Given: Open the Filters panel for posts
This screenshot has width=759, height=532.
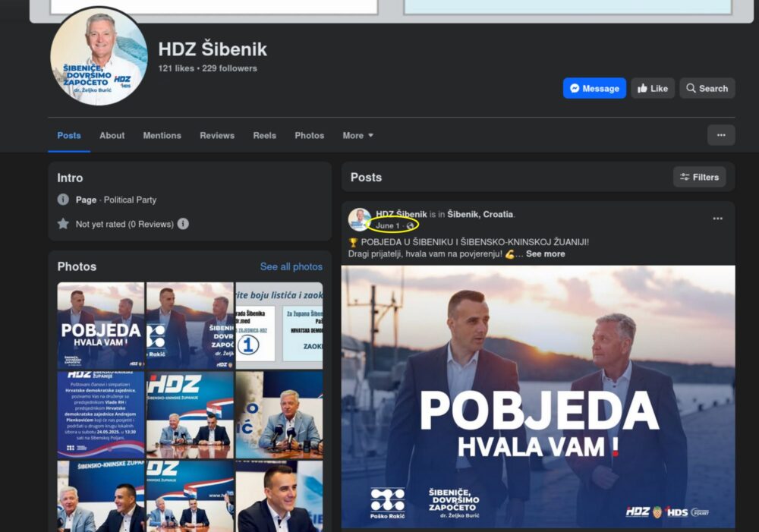Looking at the screenshot, I should pyautogui.click(x=698, y=177).
